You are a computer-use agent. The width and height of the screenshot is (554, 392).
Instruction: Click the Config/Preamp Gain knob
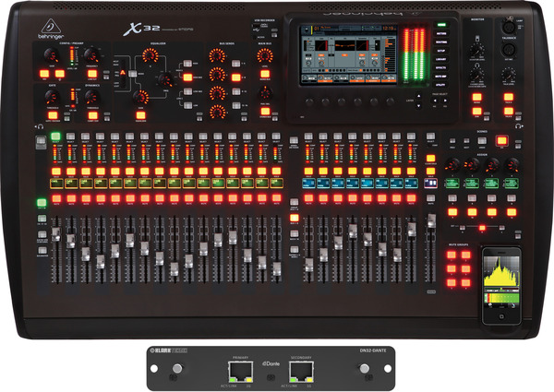click(52, 55)
